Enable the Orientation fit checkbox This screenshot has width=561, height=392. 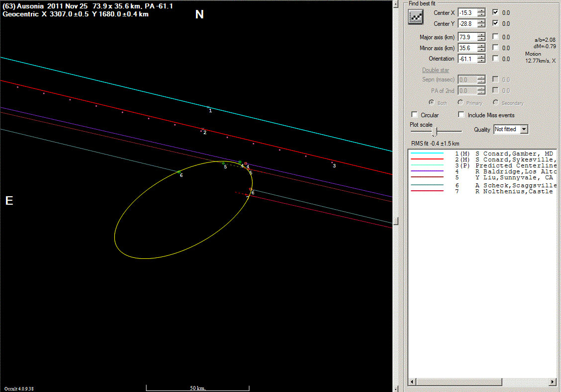point(495,58)
